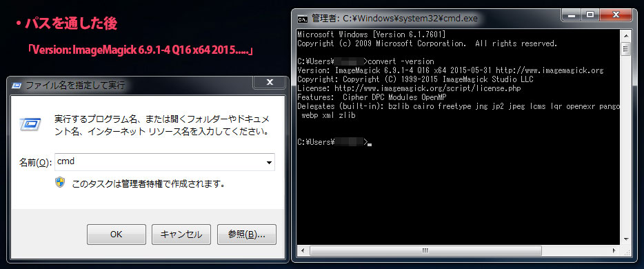Click the '管理者: C:¥Windows¥system32¥cmd.exe' title text
Screen dimensions: 644x269
coord(394,19)
